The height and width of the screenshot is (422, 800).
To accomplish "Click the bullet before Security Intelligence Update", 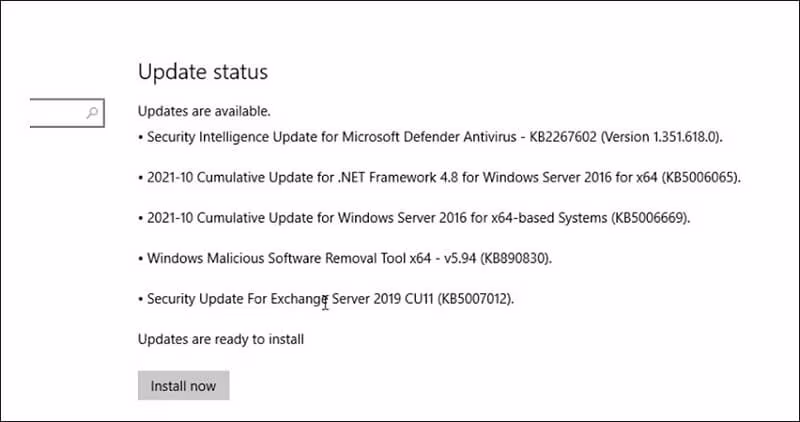I will tap(140, 136).
